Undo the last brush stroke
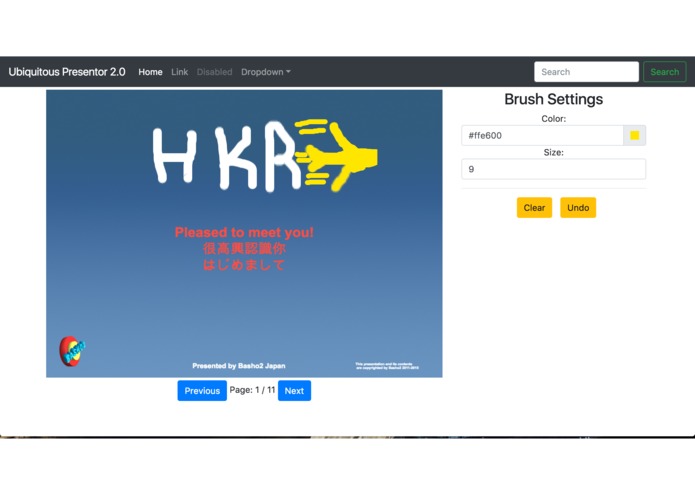695x494 pixels. tap(578, 208)
